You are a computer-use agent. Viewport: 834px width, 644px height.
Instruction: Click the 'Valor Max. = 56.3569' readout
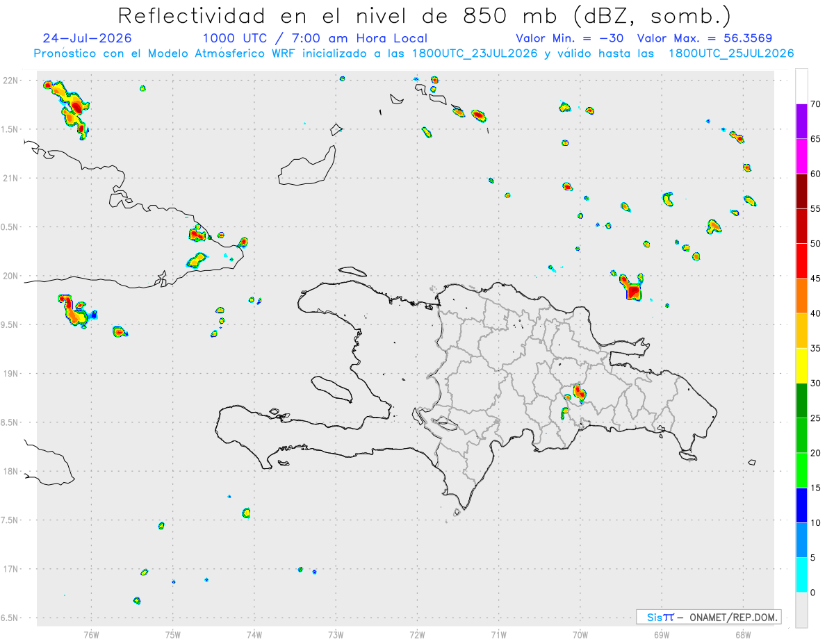pyautogui.click(x=705, y=38)
